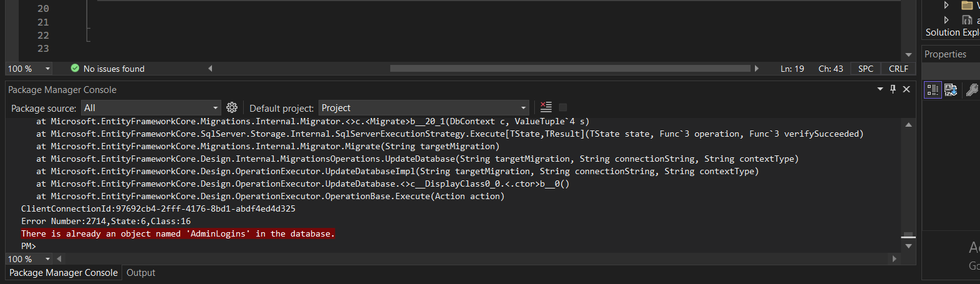Viewport: 980px width, 284px height.
Task: Toggle CRLF line ending setting
Action: (x=898, y=69)
